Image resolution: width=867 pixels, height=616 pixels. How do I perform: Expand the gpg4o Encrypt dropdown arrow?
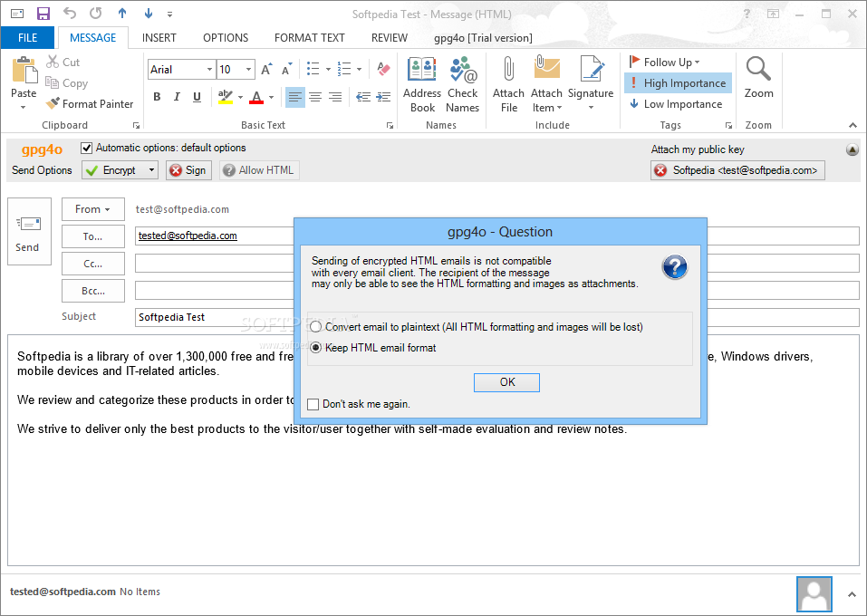click(151, 170)
